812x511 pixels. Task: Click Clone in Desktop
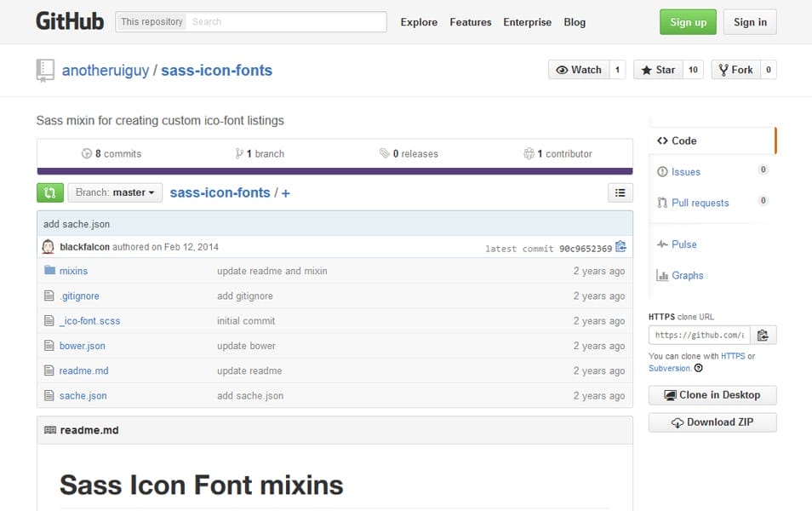[712, 394]
